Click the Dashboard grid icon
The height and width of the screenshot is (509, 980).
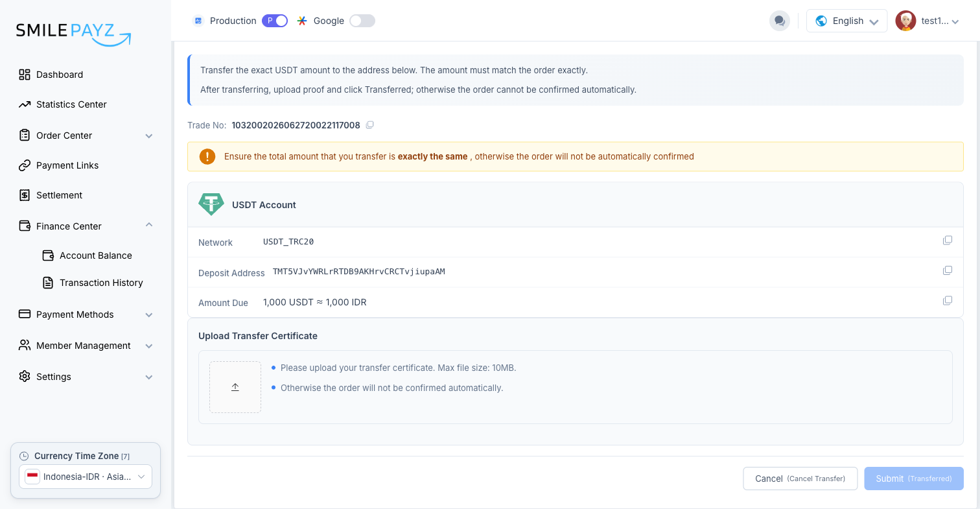pyautogui.click(x=25, y=75)
